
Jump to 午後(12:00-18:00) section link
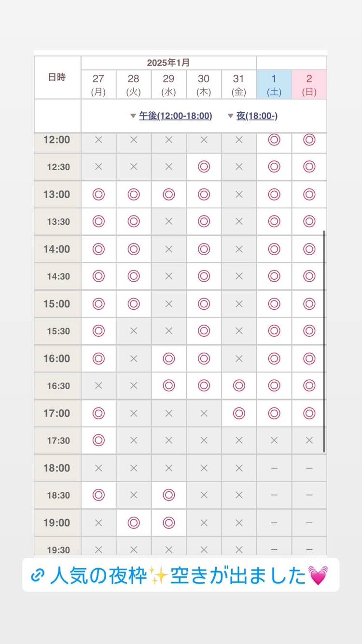click(x=176, y=116)
